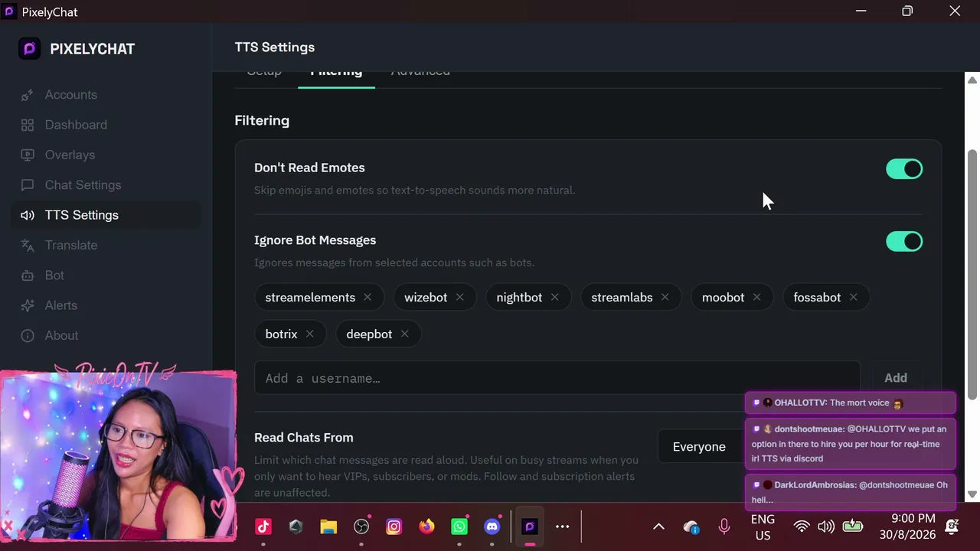Click the OneDrive cloud tray icon

click(691, 527)
